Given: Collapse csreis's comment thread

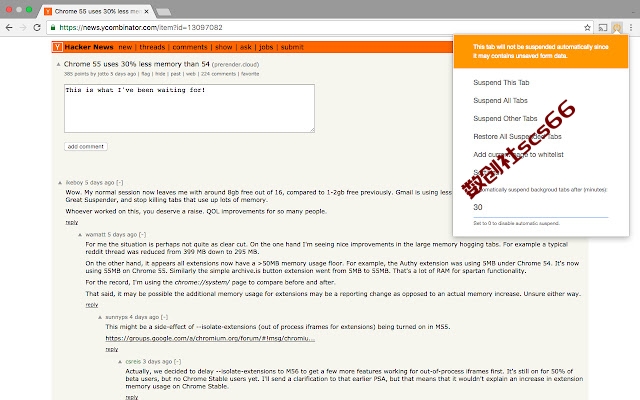Looking at the screenshot, I should [x=178, y=362].
